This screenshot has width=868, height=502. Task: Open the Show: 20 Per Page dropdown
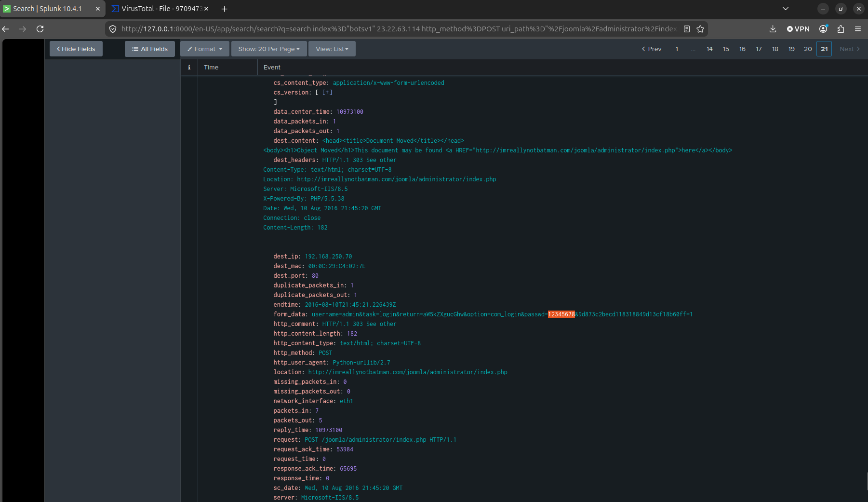click(x=269, y=49)
